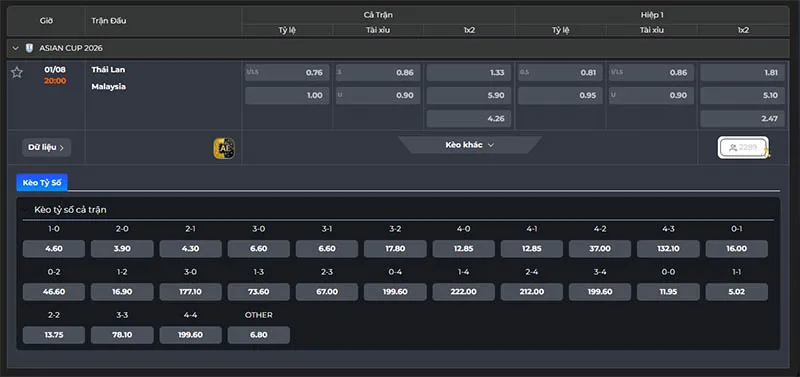Click the 01/08 match date

click(x=55, y=69)
